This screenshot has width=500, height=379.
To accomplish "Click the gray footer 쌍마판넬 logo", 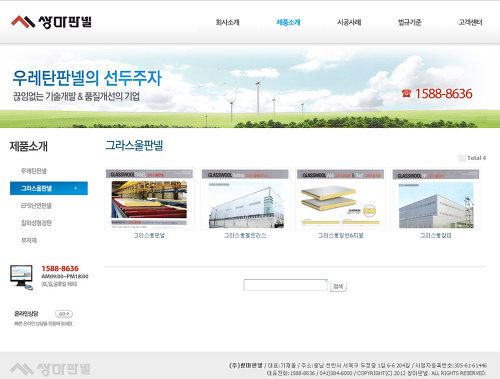I will pyautogui.click(x=50, y=369).
